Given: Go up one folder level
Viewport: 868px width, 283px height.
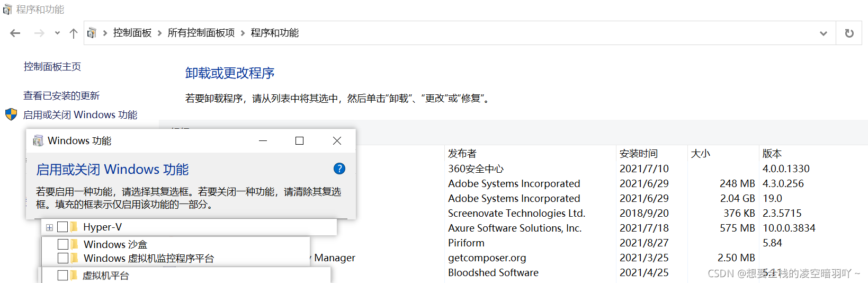Looking at the screenshot, I should point(74,33).
